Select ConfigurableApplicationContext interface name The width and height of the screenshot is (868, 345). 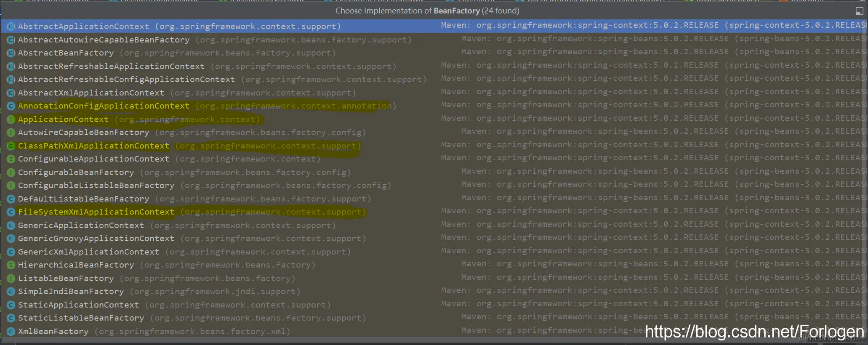(x=93, y=159)
